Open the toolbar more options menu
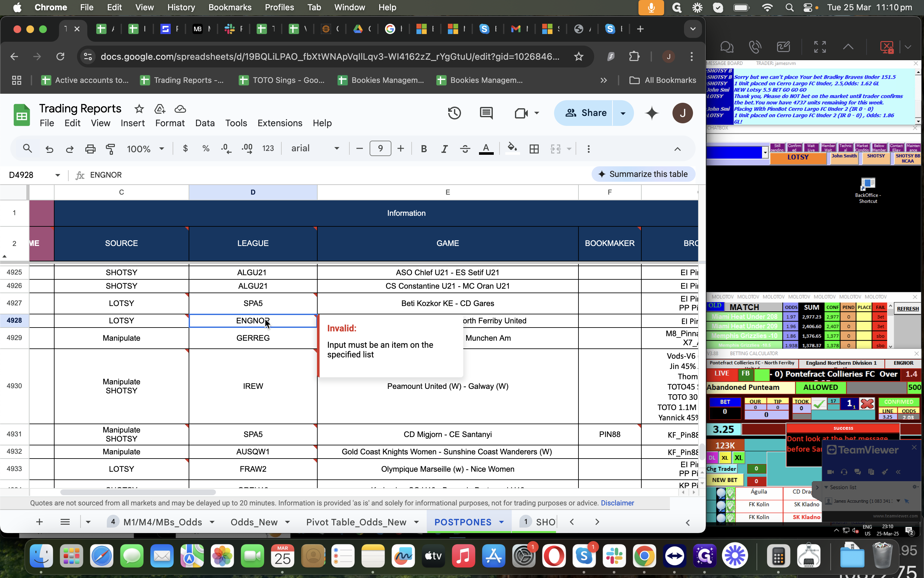 point(588,149)
